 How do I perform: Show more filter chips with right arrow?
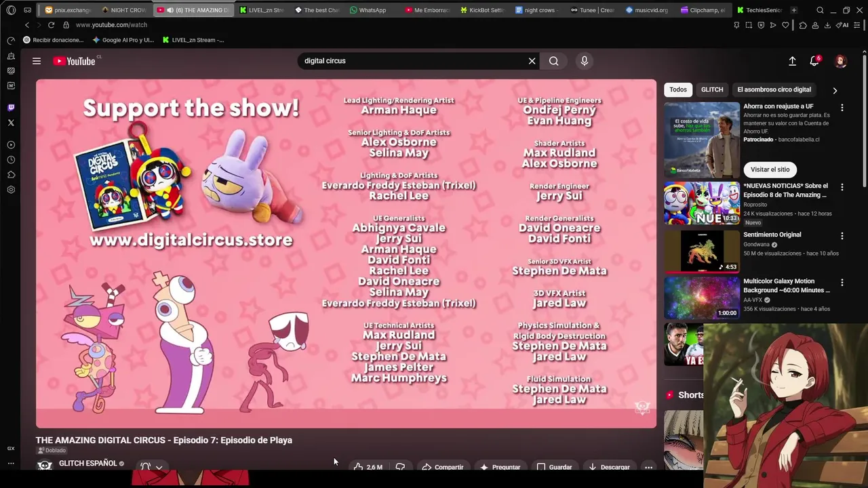835,90
